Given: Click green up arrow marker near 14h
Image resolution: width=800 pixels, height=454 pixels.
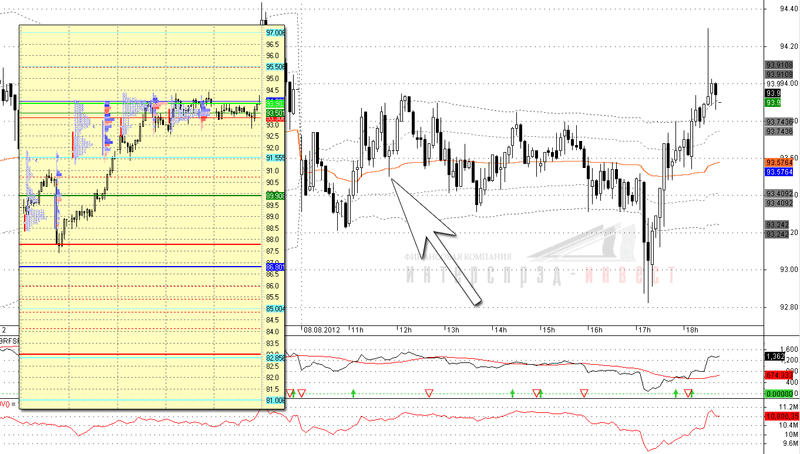Looking at the screenshot, I should click(512, 392).
